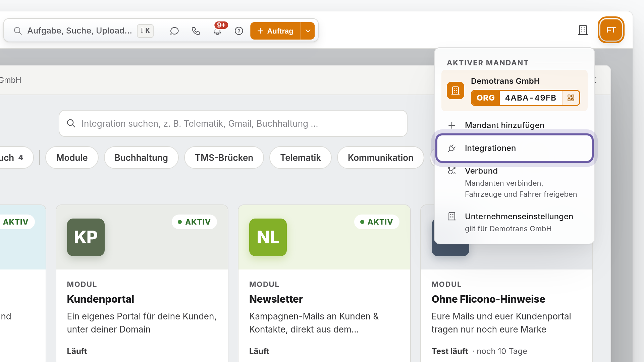
Task: Click the org code 4ABA-49FB
Action: 531,98
